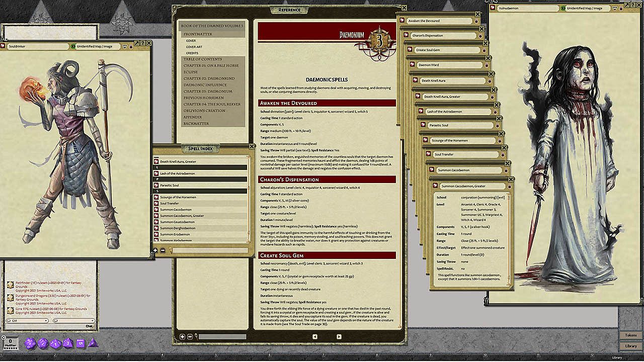Click the share arrow icon on Souldrinker window
Image resolution: width=644 pixels, height=362 pixels.
[137, 44]
